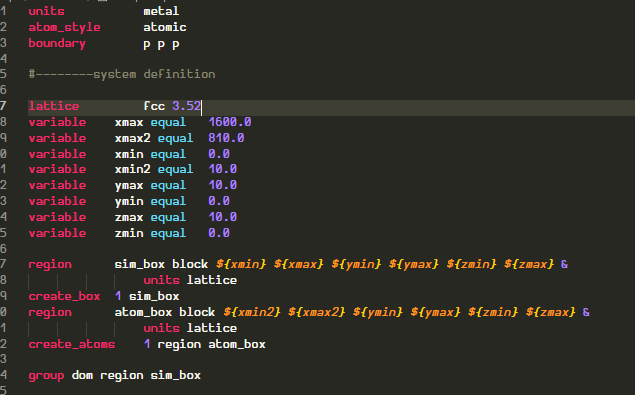The width and height of the screenshot is (635, 395).
Task: Click the zmax variable name
Action: point(129,217)
